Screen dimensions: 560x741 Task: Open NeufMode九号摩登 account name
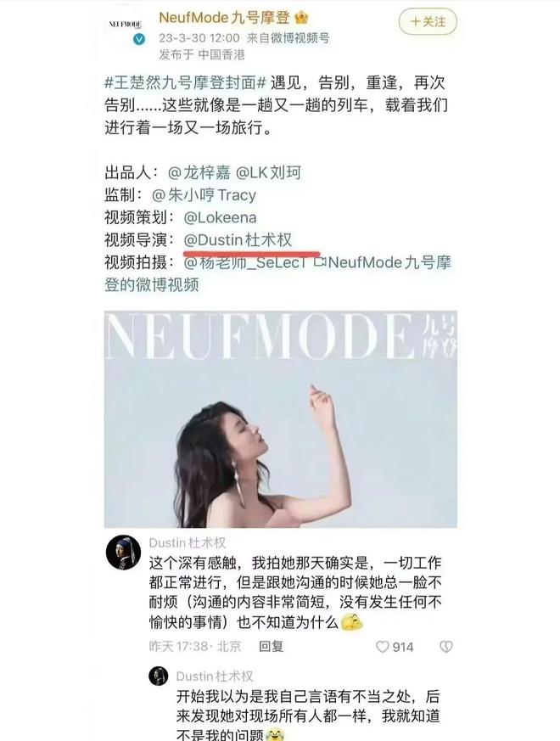[224, 18]
